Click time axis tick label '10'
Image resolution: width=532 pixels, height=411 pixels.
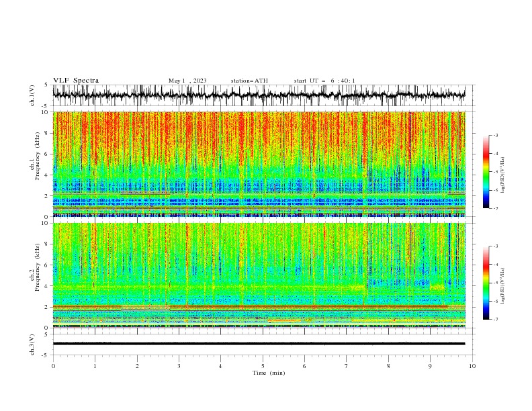click(472, 366)
